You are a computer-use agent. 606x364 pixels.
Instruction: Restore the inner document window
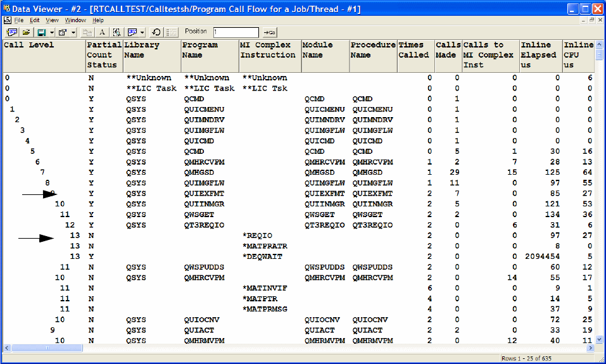click(591, 20)
